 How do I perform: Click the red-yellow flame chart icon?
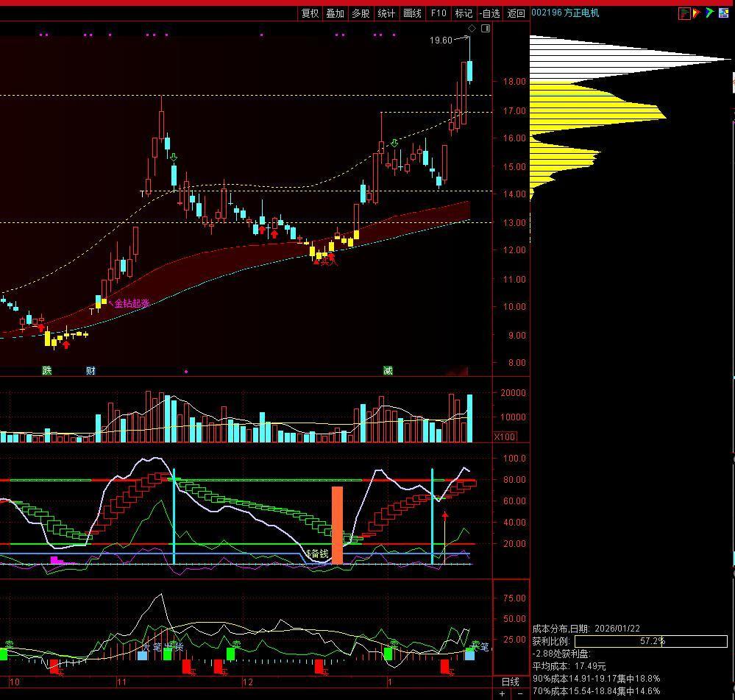click(697, 13)
